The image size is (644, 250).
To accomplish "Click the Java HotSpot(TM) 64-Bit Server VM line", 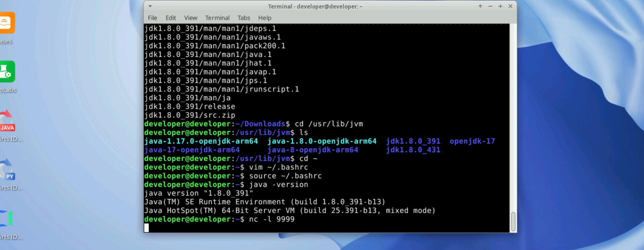I will (290, 211).
